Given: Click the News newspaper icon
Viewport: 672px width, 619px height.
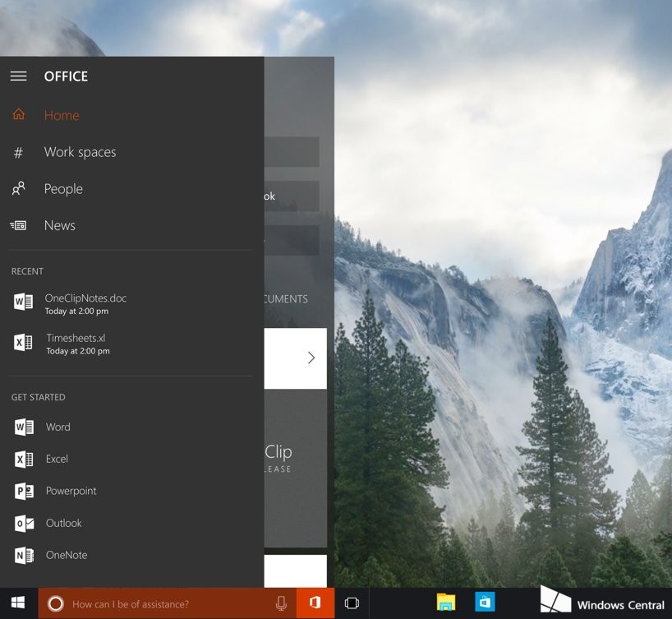Looking at the screenshot, I should 18,225.
